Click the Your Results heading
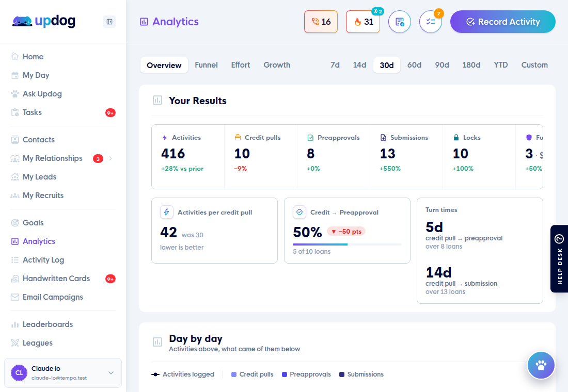Image resolution: width=568 pixels, height=392 pixels. pos(197,101)
